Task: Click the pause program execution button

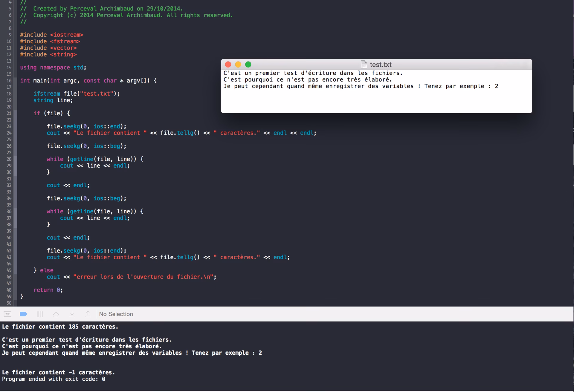Action: tap(40, 314)
